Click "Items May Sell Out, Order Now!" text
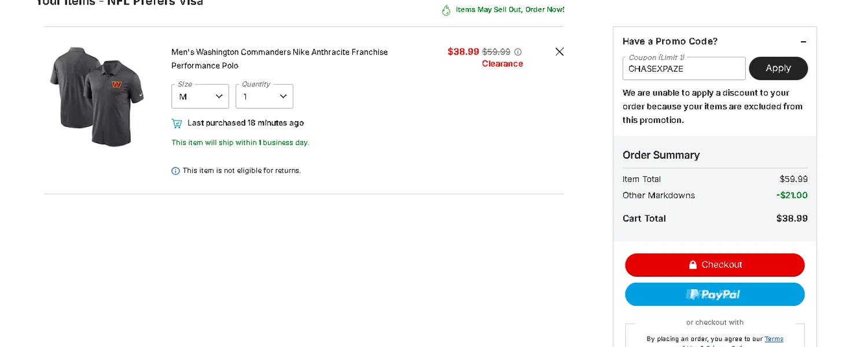Screen dimensions: 868x347 (510, 10)
